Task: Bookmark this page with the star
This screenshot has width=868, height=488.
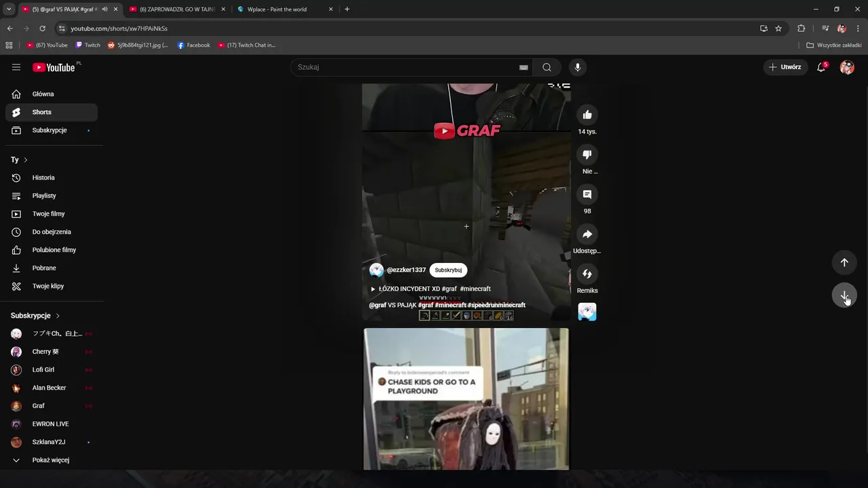Action: (778, 28)
